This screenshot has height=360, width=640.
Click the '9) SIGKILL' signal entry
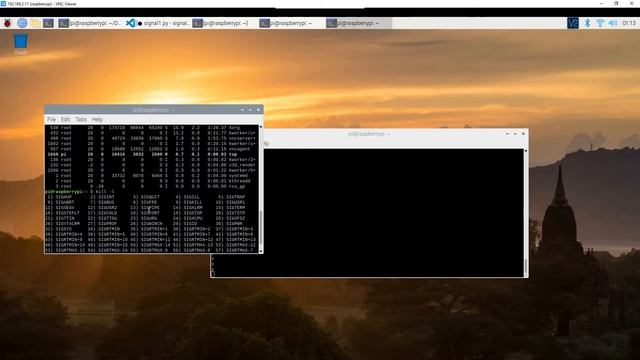[187, 202]
